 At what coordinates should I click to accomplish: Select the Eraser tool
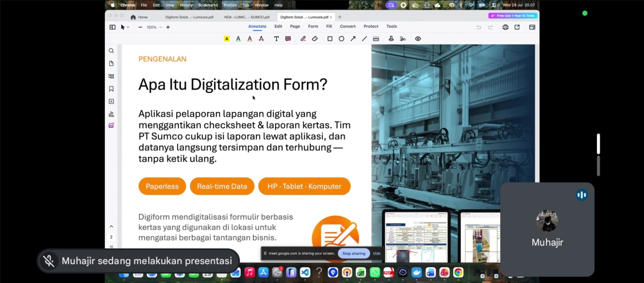click(315, 39)
